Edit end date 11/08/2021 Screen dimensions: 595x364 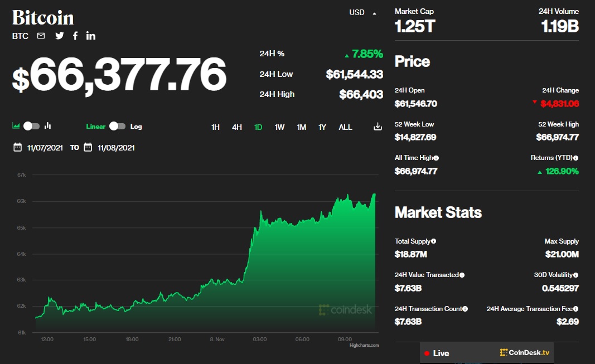click(x=116, y=148)
